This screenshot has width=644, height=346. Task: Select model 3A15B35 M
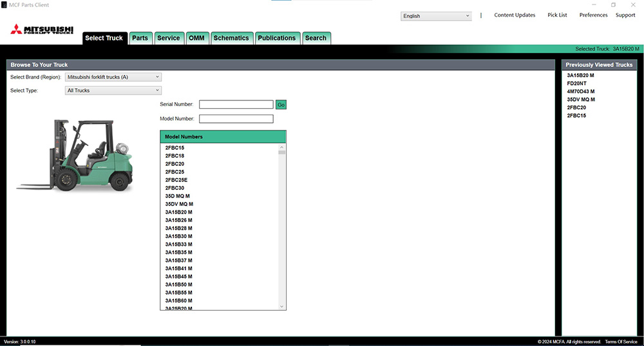click(x=178, y=253)
